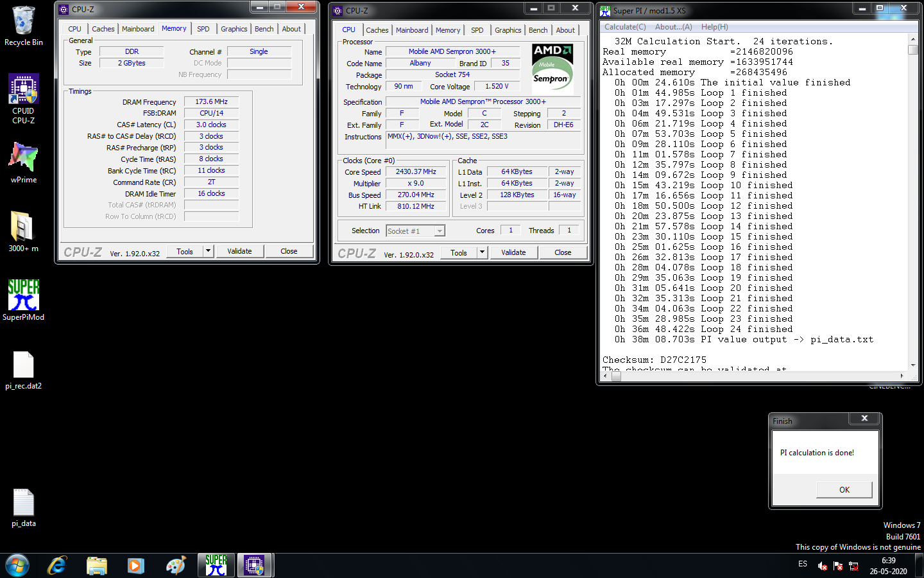This screenshot has height=578, width=924.
Task: Click Super PI horizontal scroll right arrow
Action: [902, 376]
